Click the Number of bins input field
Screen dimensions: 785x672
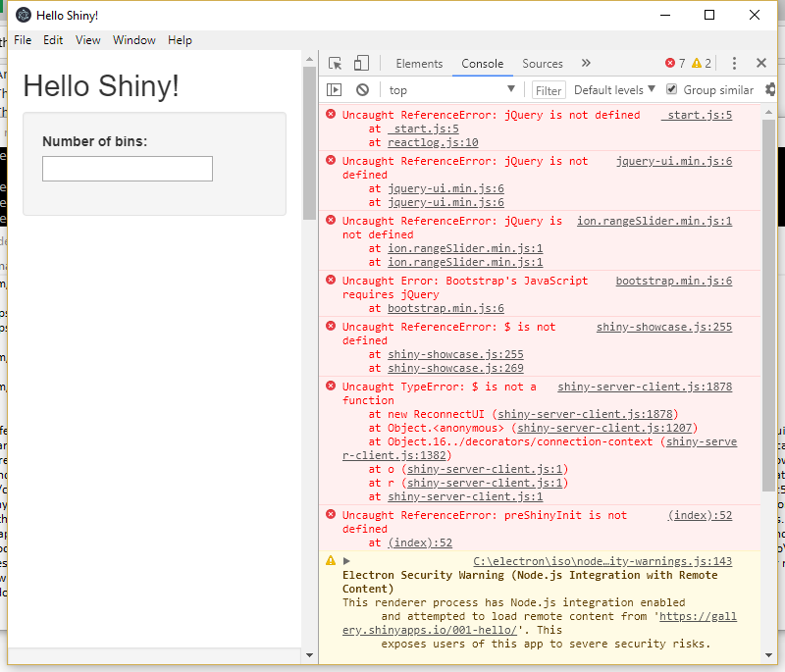pyautogui.click(x=127, y=169)
